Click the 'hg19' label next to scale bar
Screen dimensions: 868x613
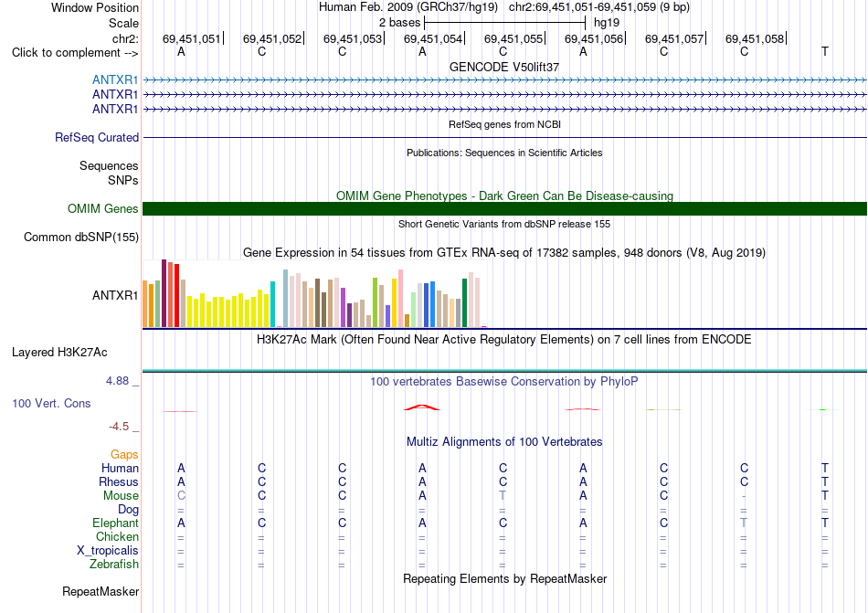click(606, 23)
